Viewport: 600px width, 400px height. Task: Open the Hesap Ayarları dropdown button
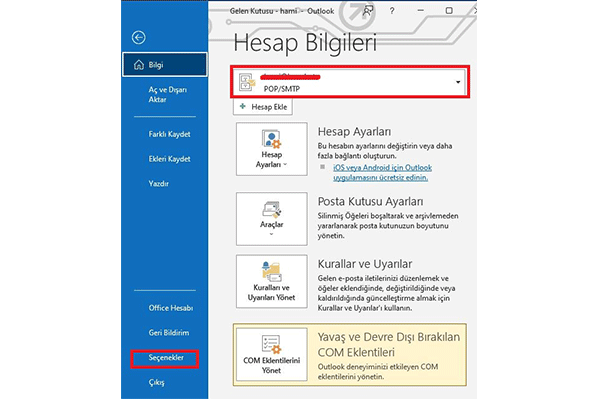point(272,149)
